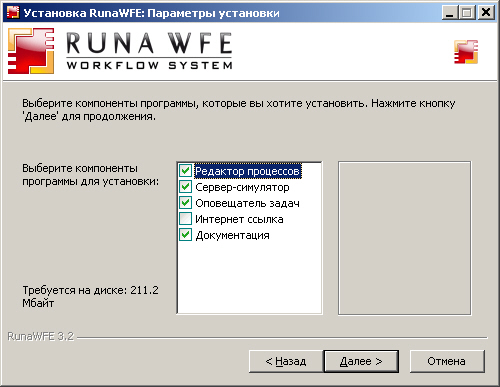The image size is (500, 387).
Task: Select the Редактор процессов list item
Action: tap(248, 171)
